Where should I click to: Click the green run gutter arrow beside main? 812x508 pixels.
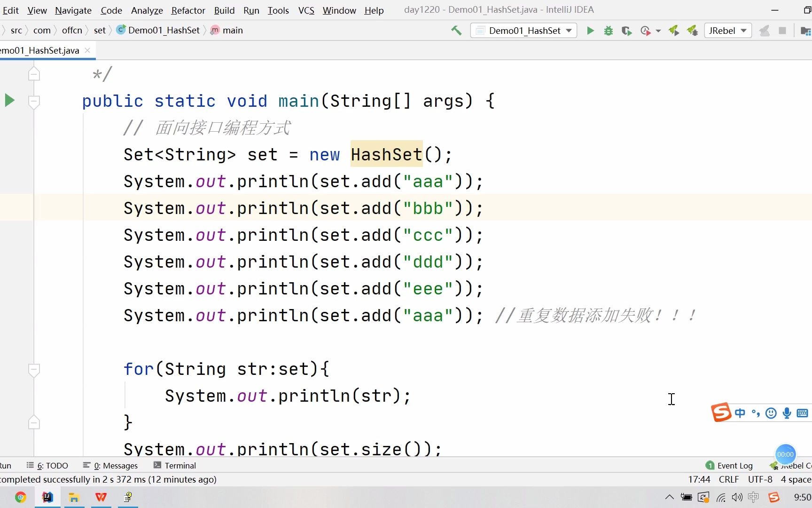tap(9, 100)
